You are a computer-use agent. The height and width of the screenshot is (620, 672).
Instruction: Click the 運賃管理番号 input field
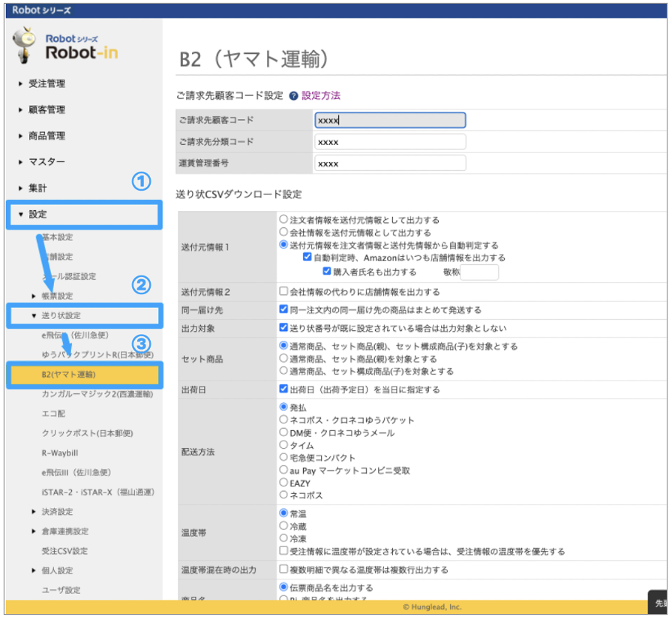[x=390, y=164]
